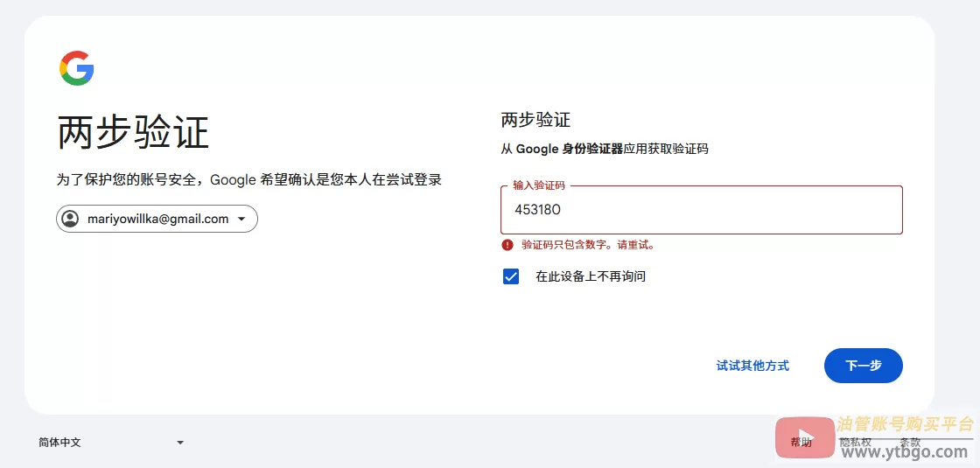Click the red error icon beside 验证码只包含数字
The width and height of the screenshot is (980, 468).
(507, 245)
